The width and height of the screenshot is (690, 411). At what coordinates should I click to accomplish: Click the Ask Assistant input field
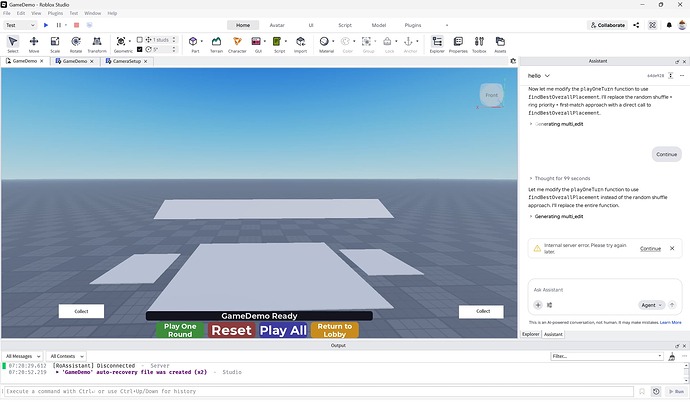coord(605,290)
